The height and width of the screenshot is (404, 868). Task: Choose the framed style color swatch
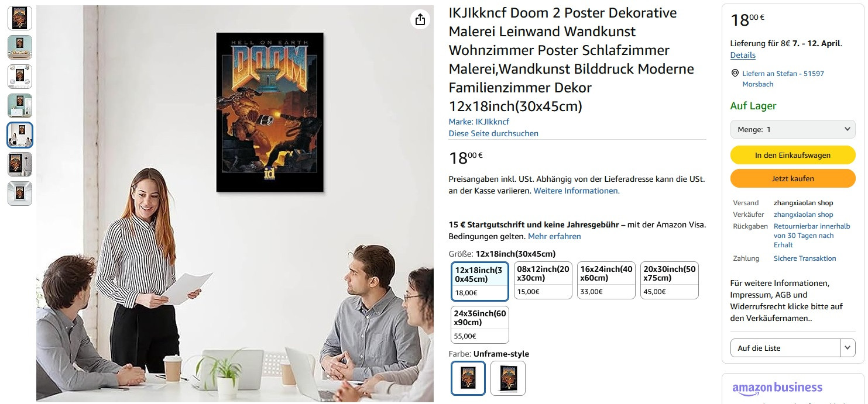tap(507, 378)
